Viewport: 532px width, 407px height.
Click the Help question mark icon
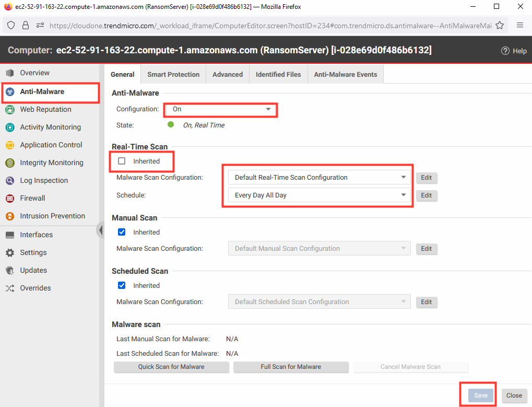[505, 51]
